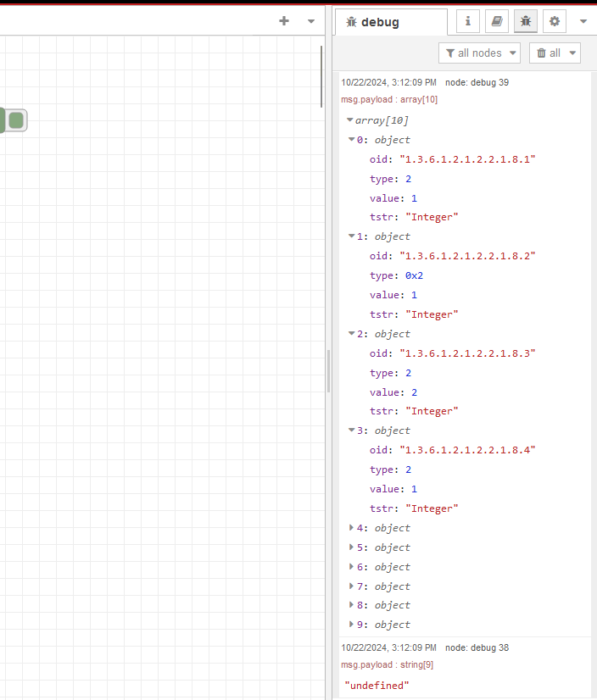
Task: Click the sidebar resize separator handle
Action: (329, 371)
